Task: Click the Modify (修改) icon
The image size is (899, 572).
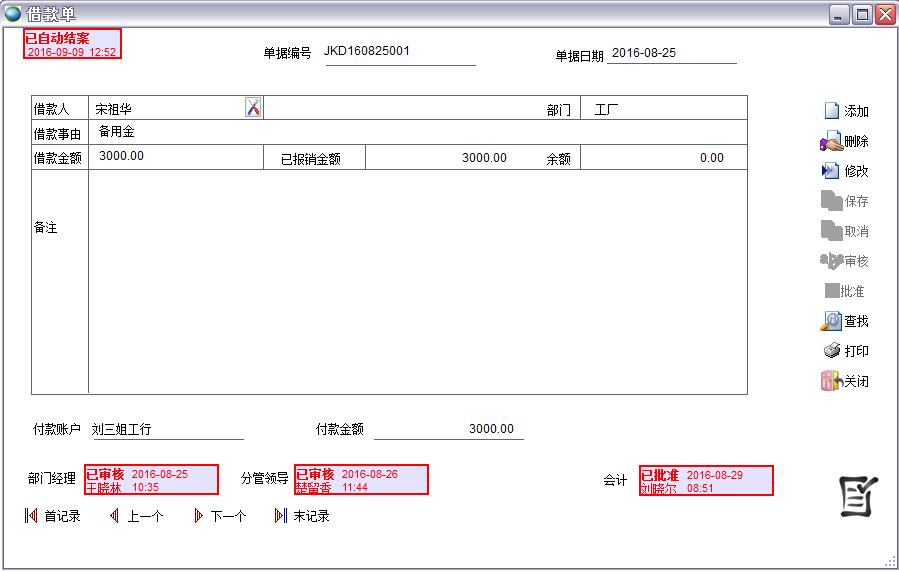Action: tap(831, 171)
